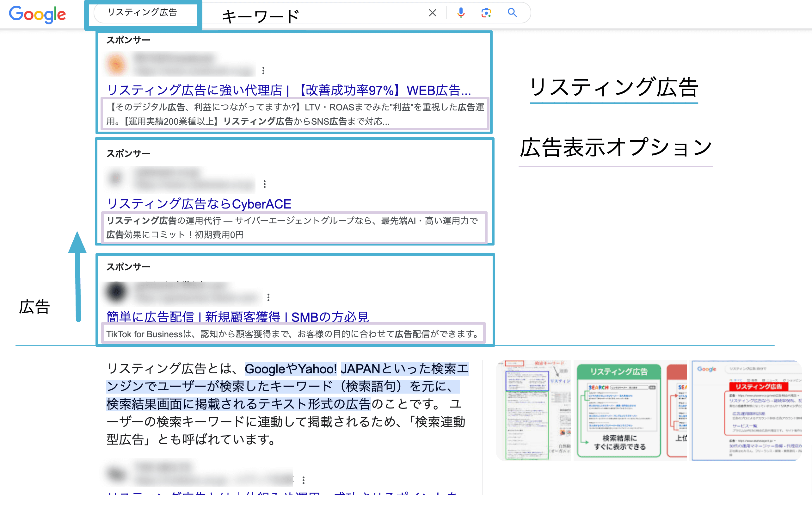The image size is (812, 517).
Task: Open Google Lens camera search icon
Action: (486, 13)
